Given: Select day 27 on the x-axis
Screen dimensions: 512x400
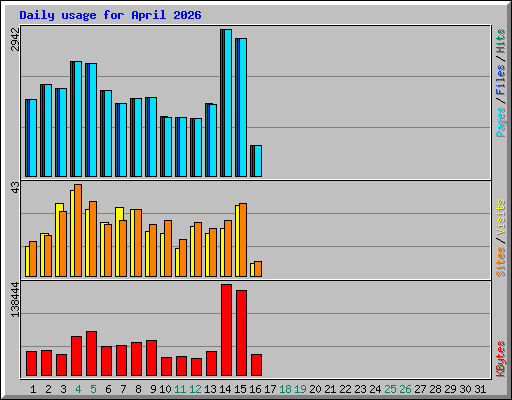Looking at the screenshot, I should pyautogui.click(x=420, y=389).
